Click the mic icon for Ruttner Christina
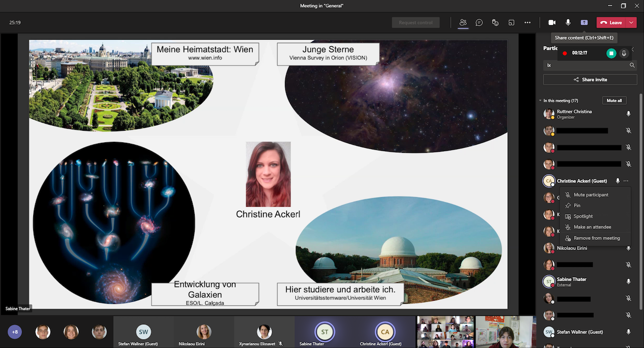Viewport: 644px width, 348px height. pos(628,114)
